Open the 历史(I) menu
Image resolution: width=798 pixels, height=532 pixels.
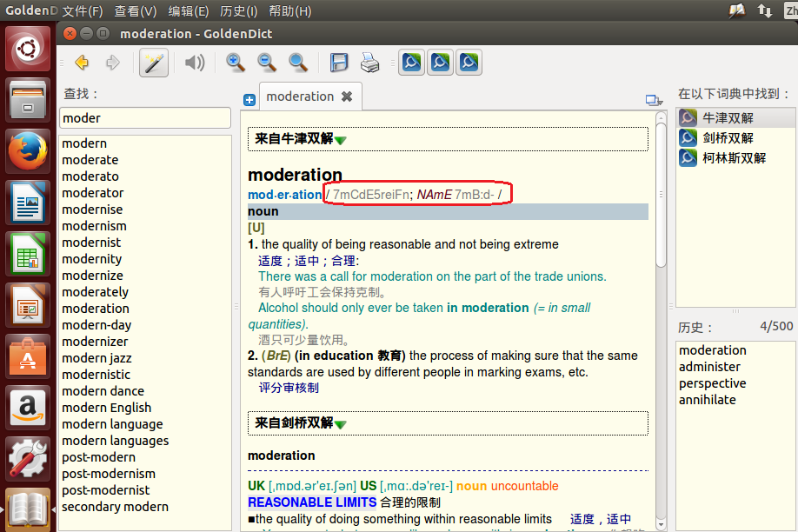pyautogui.click(x=238, y=10)
